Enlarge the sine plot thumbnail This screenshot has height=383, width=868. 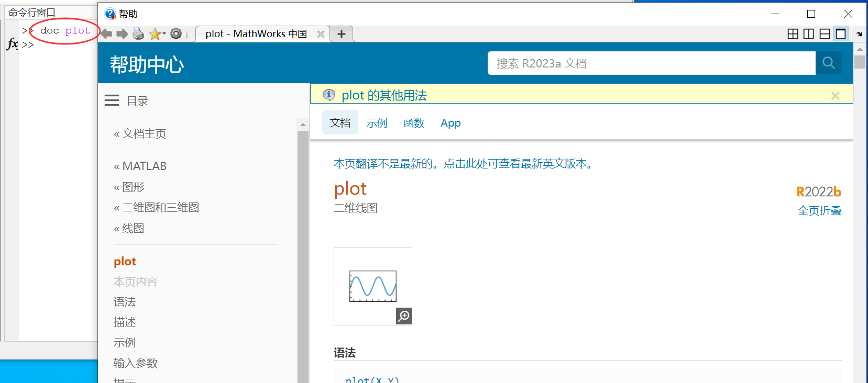(373, 286)
